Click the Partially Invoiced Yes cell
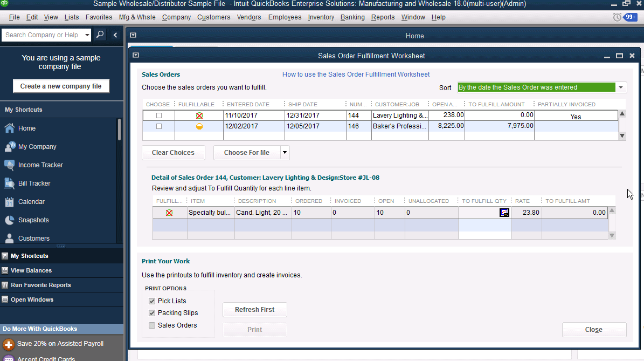Image resolution: width=644 pixels, height=361 pixels. pos(576,117)
